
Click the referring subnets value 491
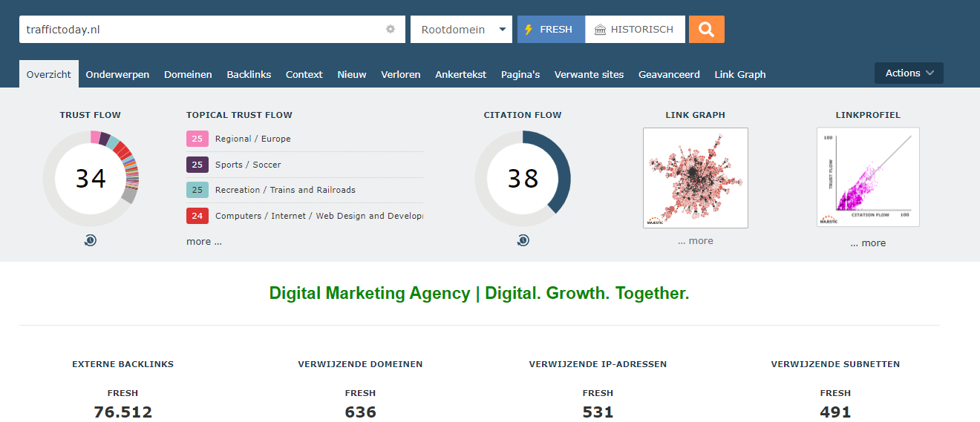pos(836,412)
